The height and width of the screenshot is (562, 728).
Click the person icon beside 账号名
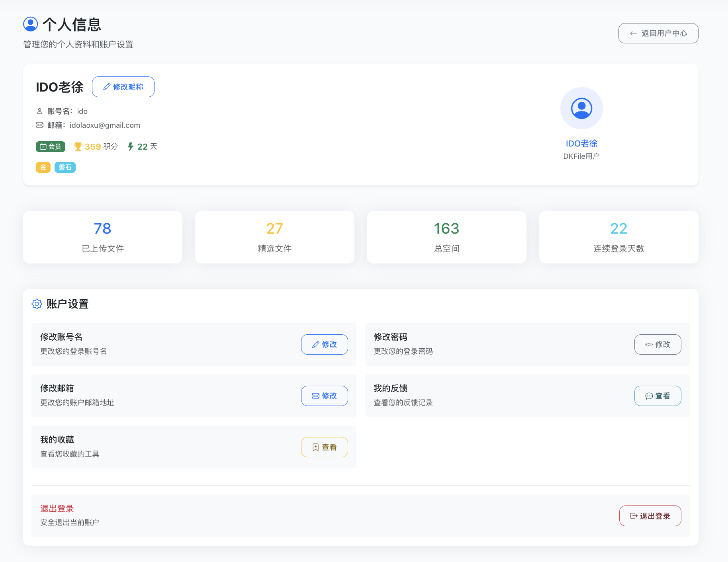coord(39,111)
